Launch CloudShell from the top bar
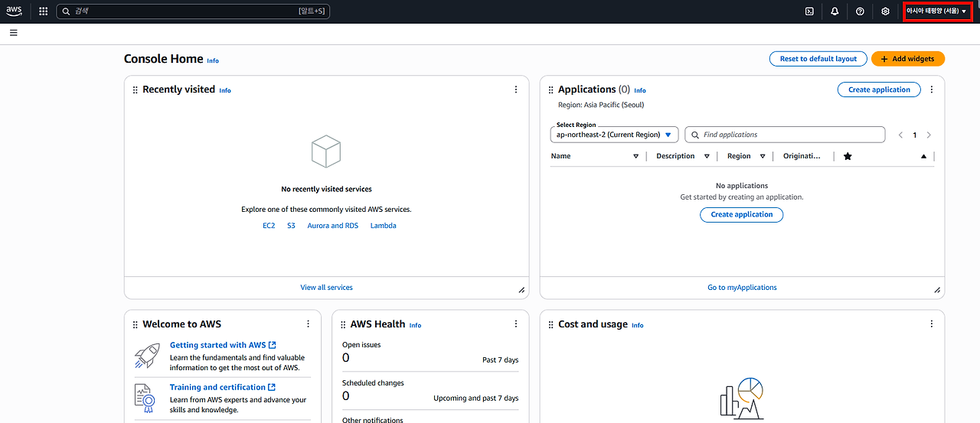 click(809, 11)
